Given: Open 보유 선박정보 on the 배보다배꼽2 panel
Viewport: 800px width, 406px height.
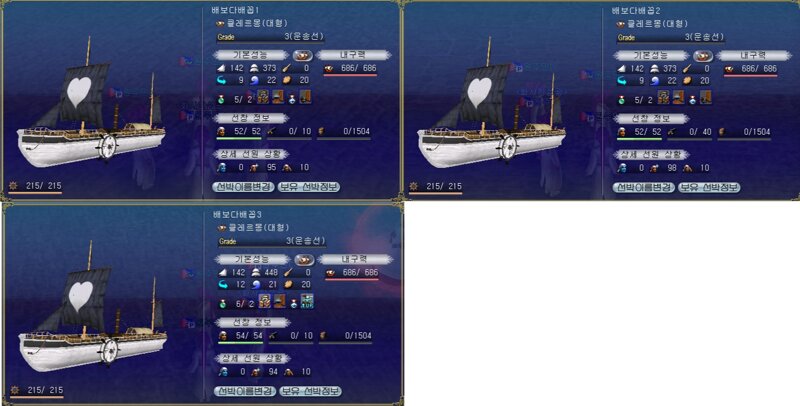Looking at the screenshot, I should pyautogui.click(x=709, y=188).
